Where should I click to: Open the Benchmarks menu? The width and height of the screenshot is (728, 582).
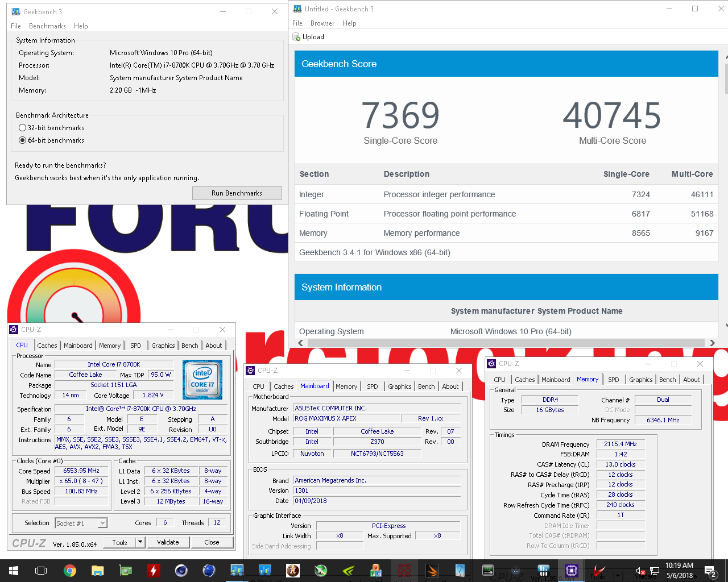(x=47, y=26)
